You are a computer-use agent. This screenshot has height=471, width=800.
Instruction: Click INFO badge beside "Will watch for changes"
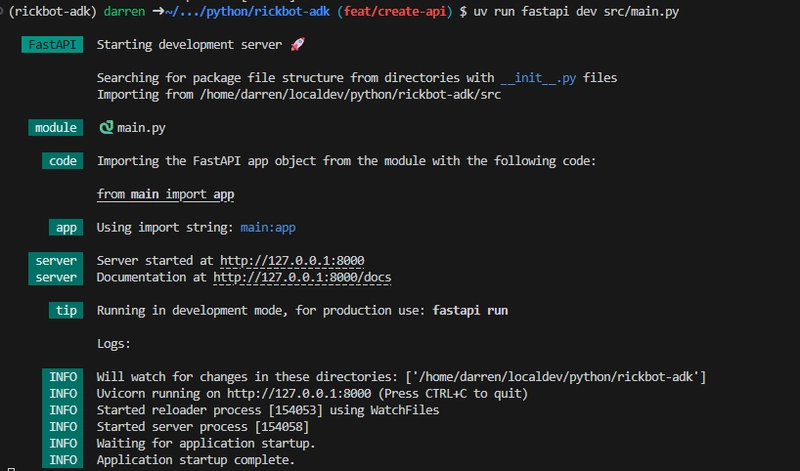click(63, 376)
